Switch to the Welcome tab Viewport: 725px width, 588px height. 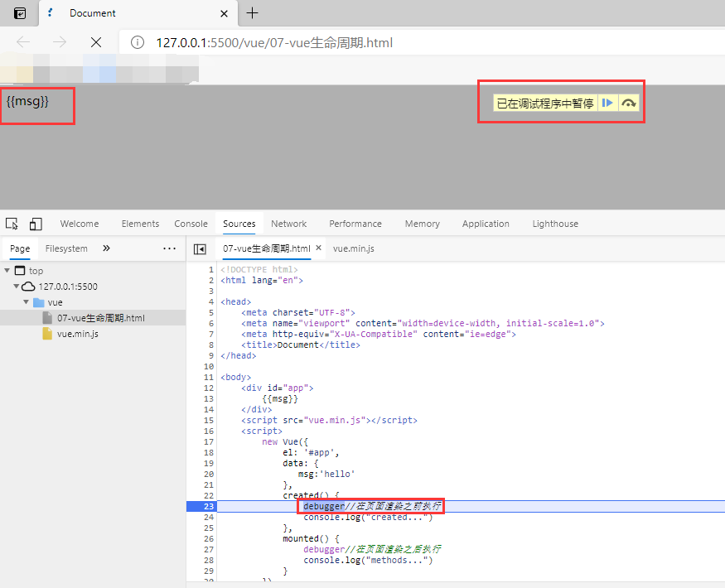point(80,224)
